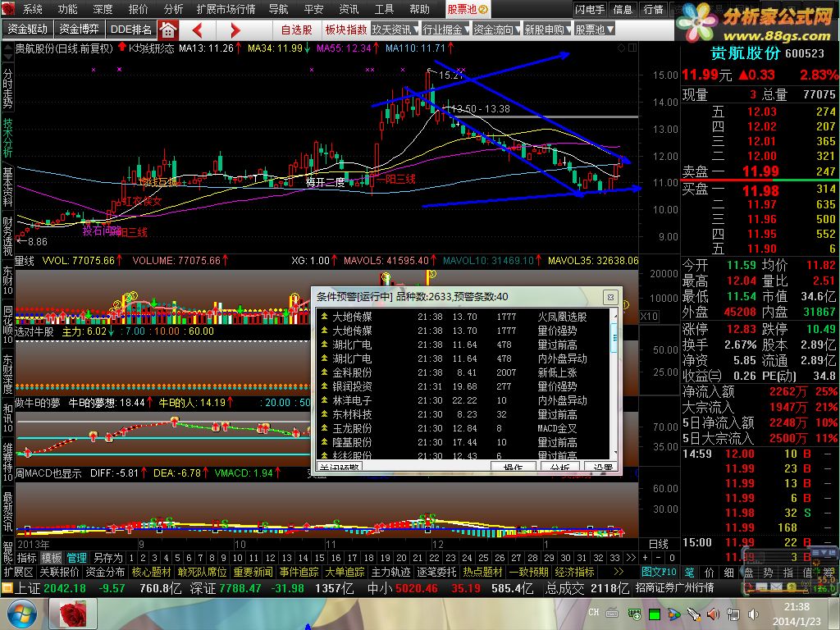Select the 核心题材 bottom tab
The width and height of the screenshot is (840, 630).
coord(151,572)
